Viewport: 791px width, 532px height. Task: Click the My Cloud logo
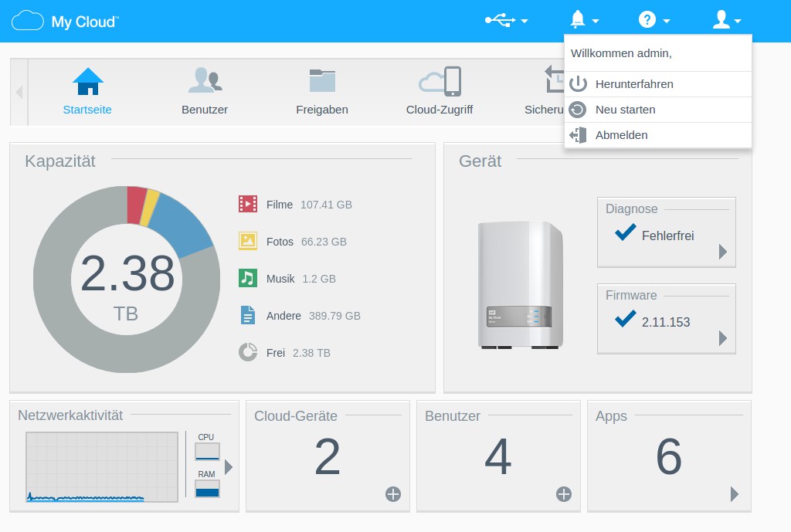pyautogui.click(x=65, y=22)
